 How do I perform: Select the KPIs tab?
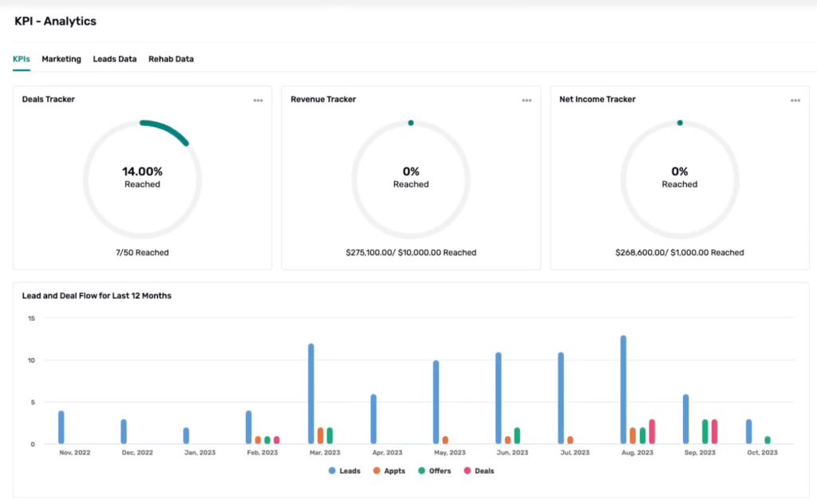click(x=21, y=59)
